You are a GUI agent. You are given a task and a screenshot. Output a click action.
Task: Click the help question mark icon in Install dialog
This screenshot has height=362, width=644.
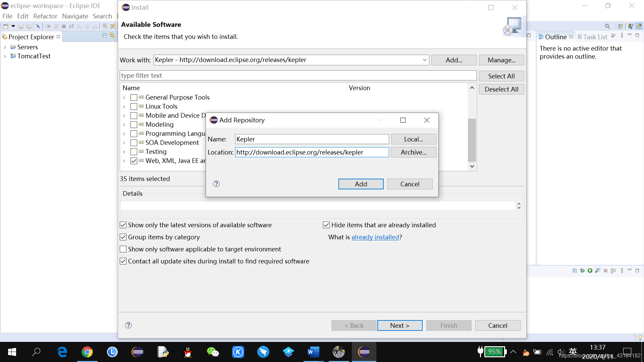(129, 325)
